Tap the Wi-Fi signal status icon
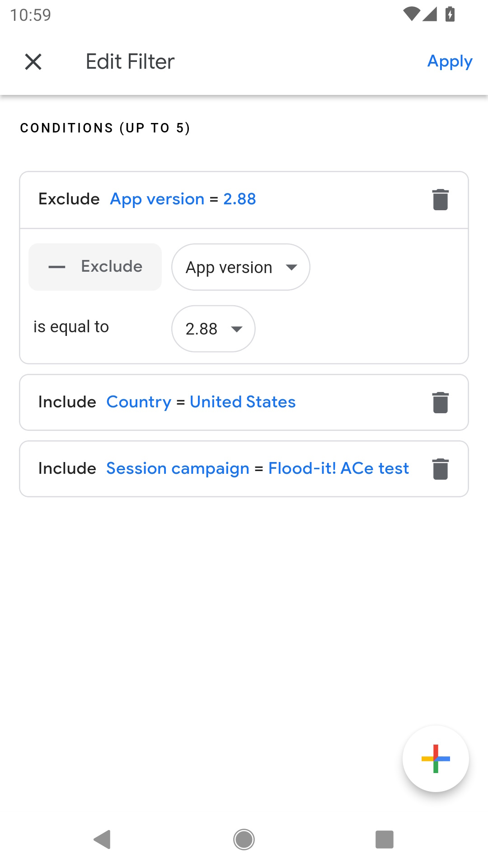This screenshot has height=868, width=488. (411, 14)
